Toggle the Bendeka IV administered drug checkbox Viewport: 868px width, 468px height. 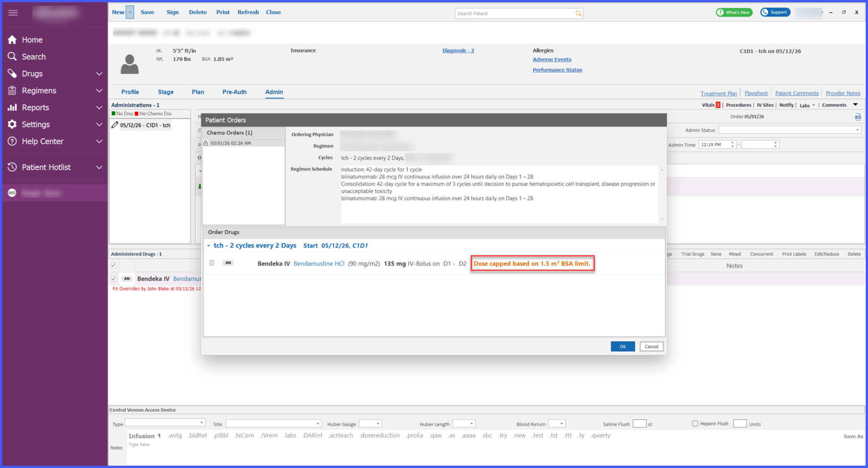(x=114, y=279)
